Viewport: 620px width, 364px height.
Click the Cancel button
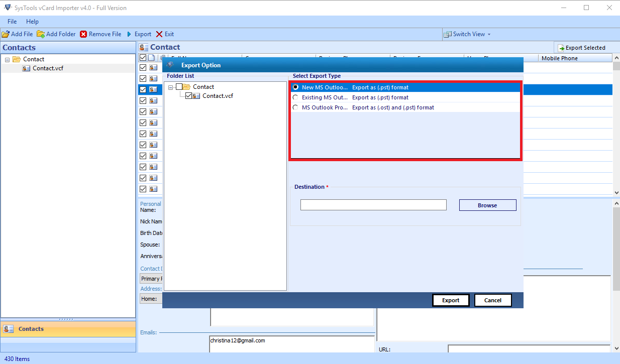(493, 300)
